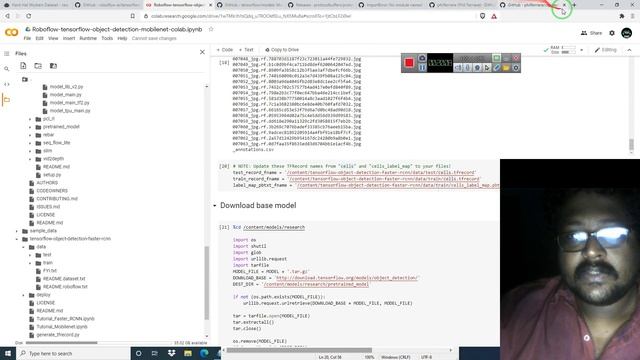
Task: Open the View menu
Action: pos(53,38)
